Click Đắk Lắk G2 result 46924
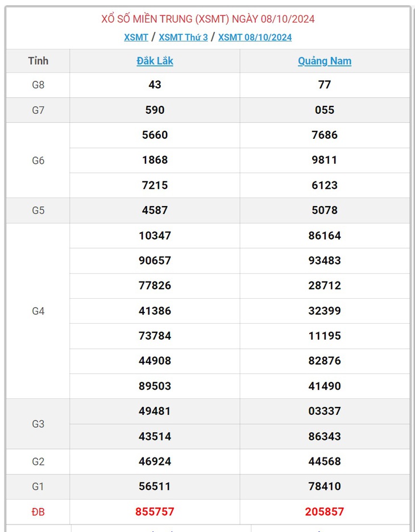 point(155,461)
